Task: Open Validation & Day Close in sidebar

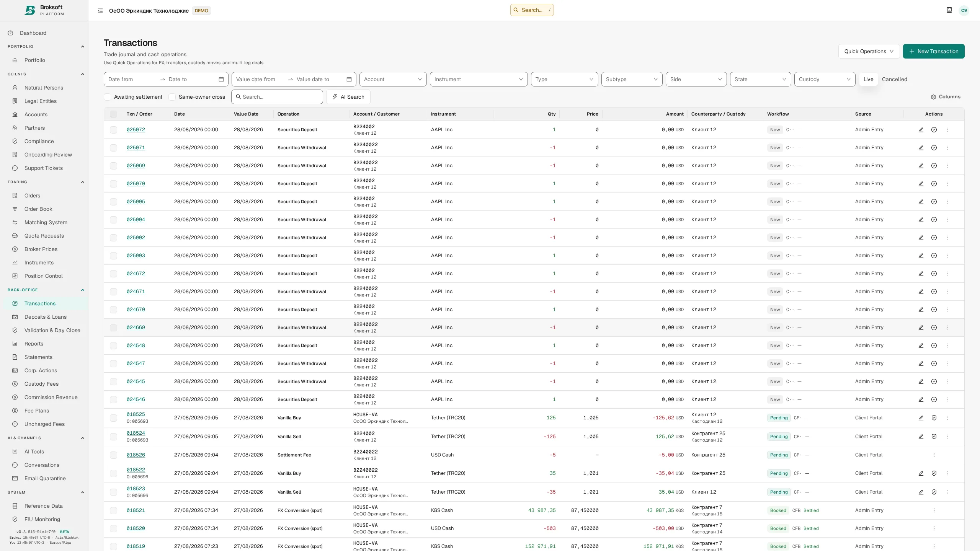Action: (52, 330)
